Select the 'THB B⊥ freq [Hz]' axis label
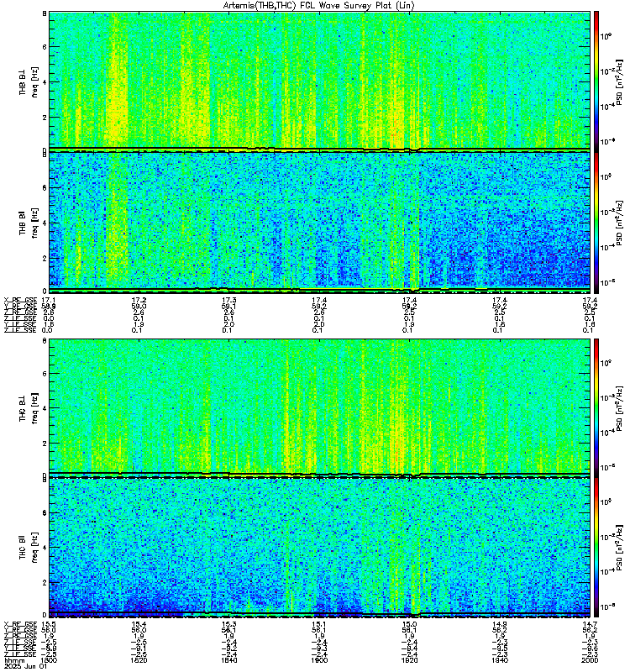This screenshot has width=630, height=672. pyautogui.click(x=29, y=81)
